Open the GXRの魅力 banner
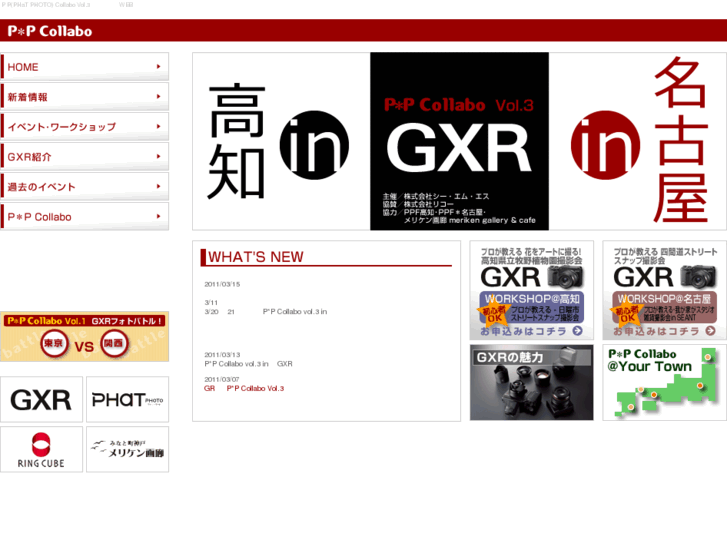727x545 pixels. [531, 382]
